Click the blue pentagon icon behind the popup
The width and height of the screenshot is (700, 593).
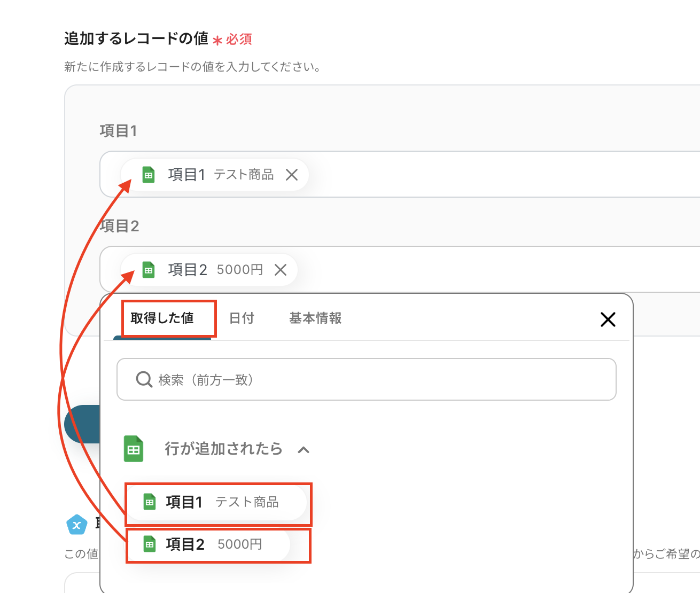pyautogui.click(x=76, y=525)
